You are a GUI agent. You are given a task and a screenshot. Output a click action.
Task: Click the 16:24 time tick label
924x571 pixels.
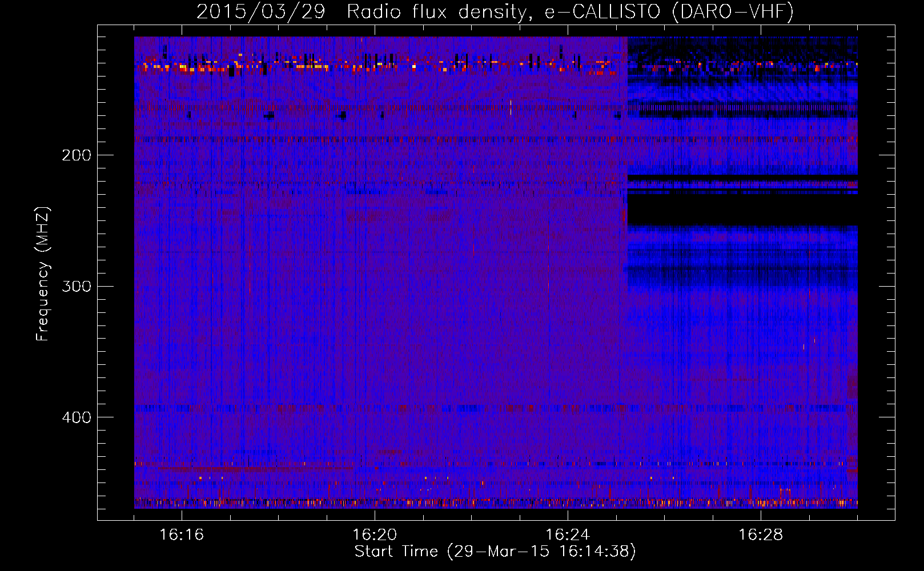pyautogui.click(x=568, y=535)
